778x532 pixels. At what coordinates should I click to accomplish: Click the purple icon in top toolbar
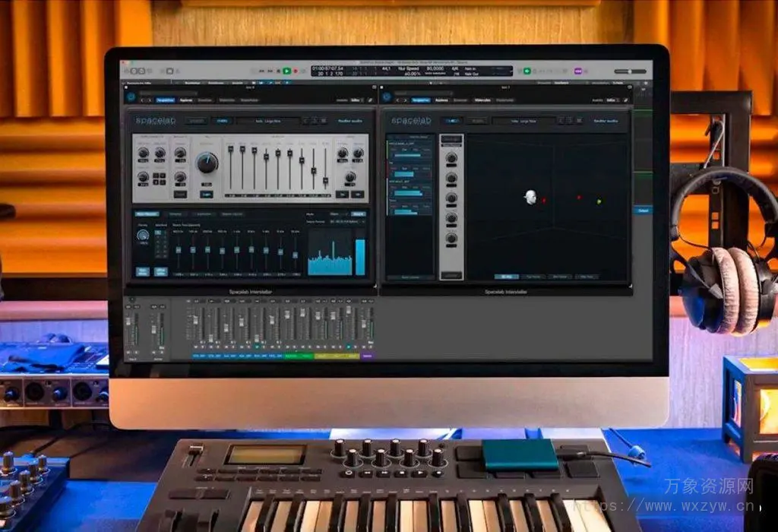coord(577,71)
